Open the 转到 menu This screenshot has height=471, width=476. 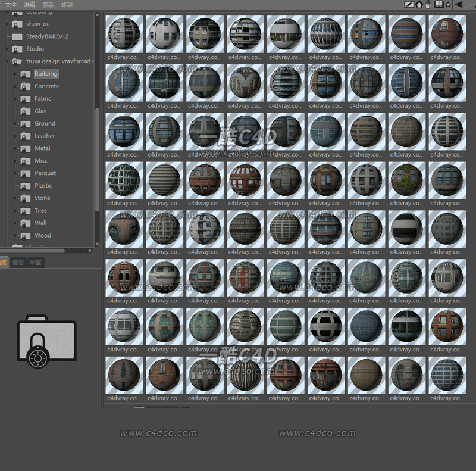coord(67,5)
